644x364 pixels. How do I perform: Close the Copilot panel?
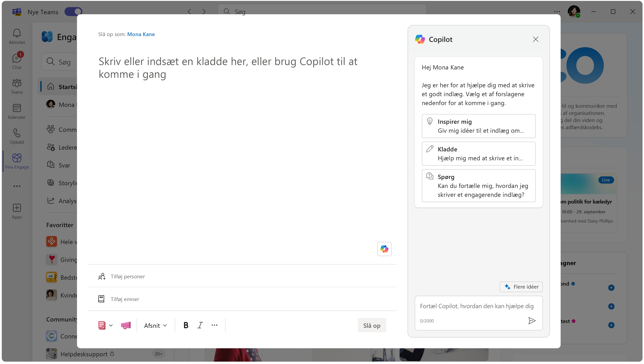coord(535,39)
